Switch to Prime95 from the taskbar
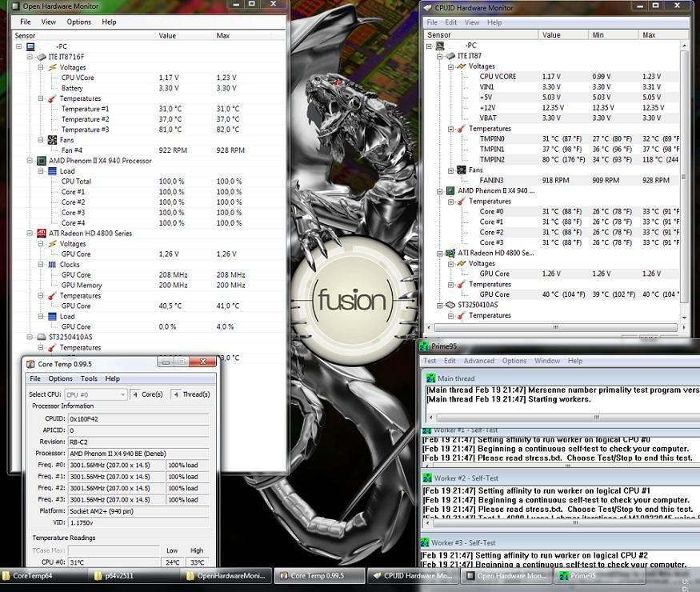Screen dimensions: 700x592 (600, 576)
